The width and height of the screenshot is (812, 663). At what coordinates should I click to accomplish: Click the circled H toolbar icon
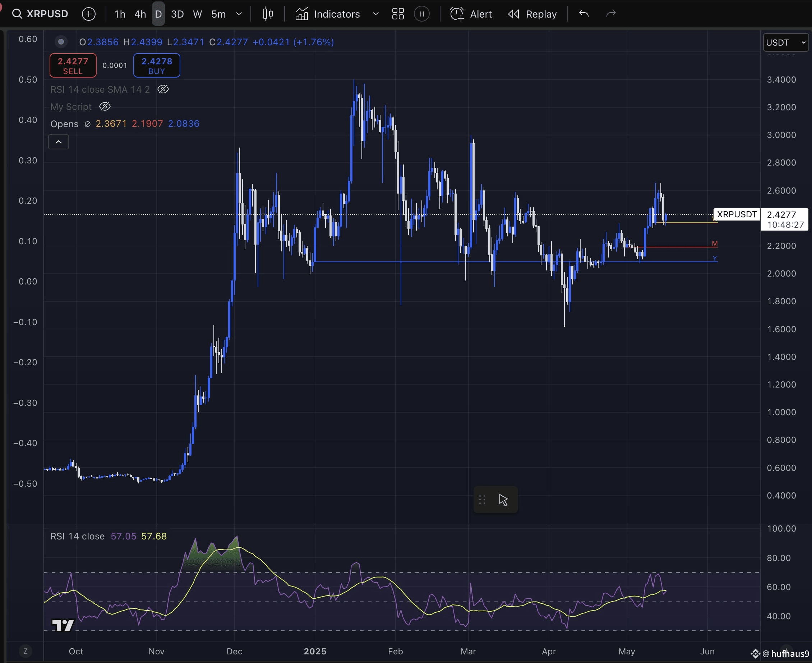coord(422,14)
